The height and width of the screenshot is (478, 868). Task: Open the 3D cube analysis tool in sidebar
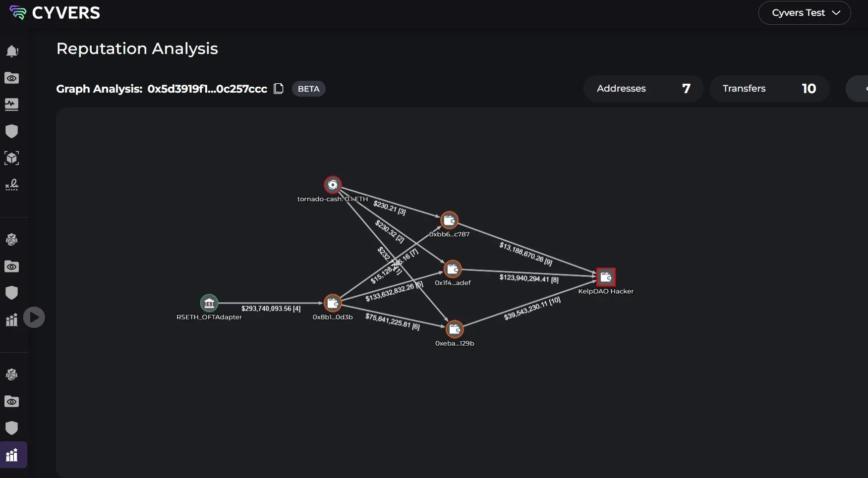pos(12,158)
